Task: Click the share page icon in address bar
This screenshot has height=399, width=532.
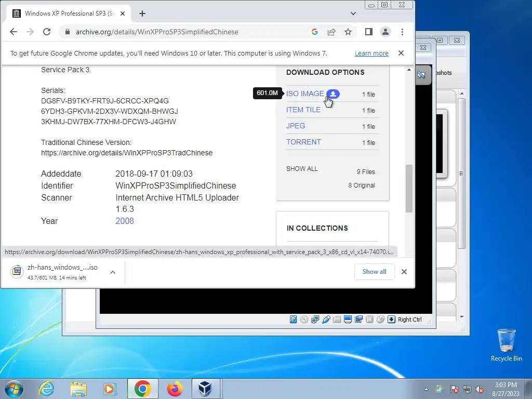Action: click(331, 32)
